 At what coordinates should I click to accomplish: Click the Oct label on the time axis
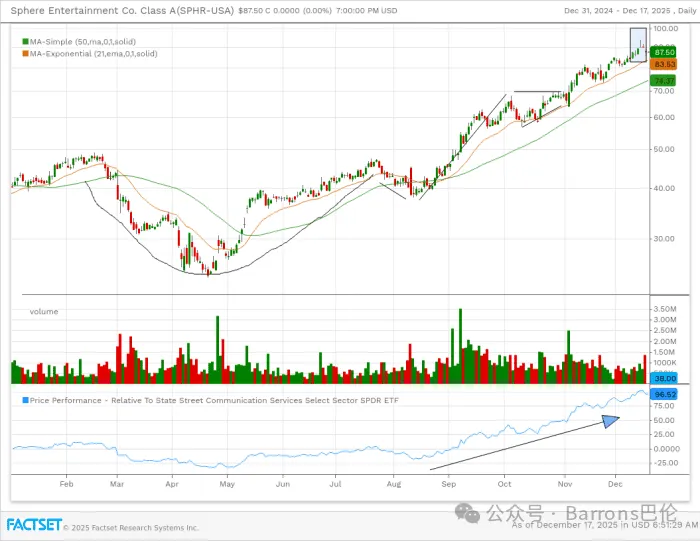[504, 484]
